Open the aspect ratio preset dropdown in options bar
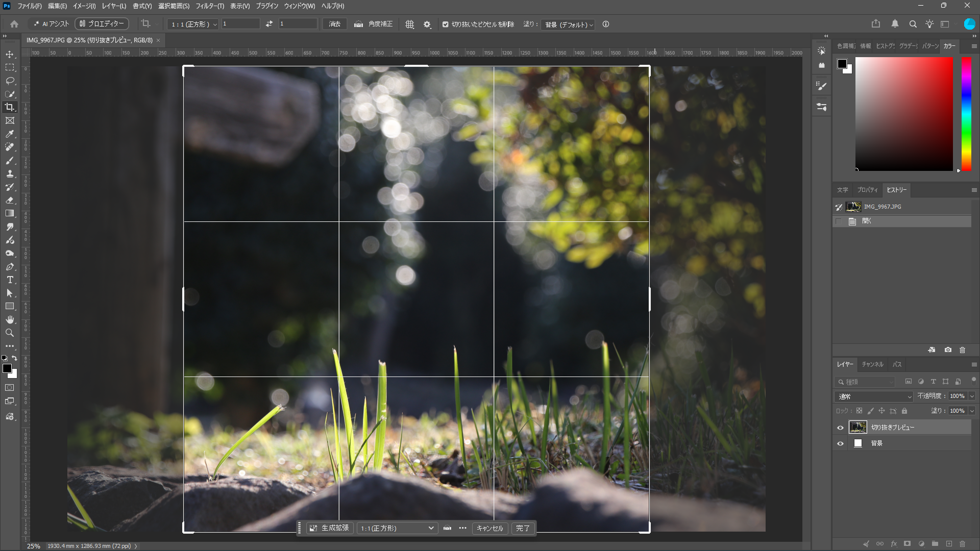Viewport: 980px width, 551px height. point(193,24)
